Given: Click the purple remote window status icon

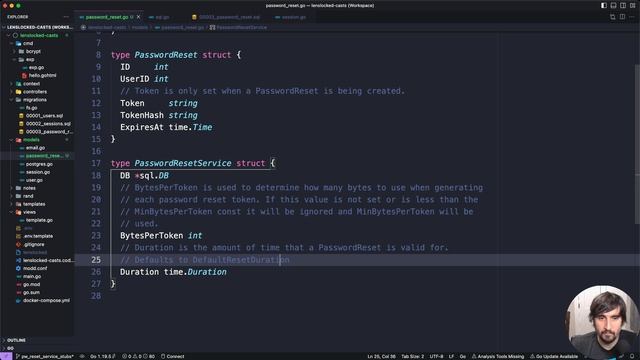Looking at the screenshot, I should pyautogui.click(x=6, y=356).
